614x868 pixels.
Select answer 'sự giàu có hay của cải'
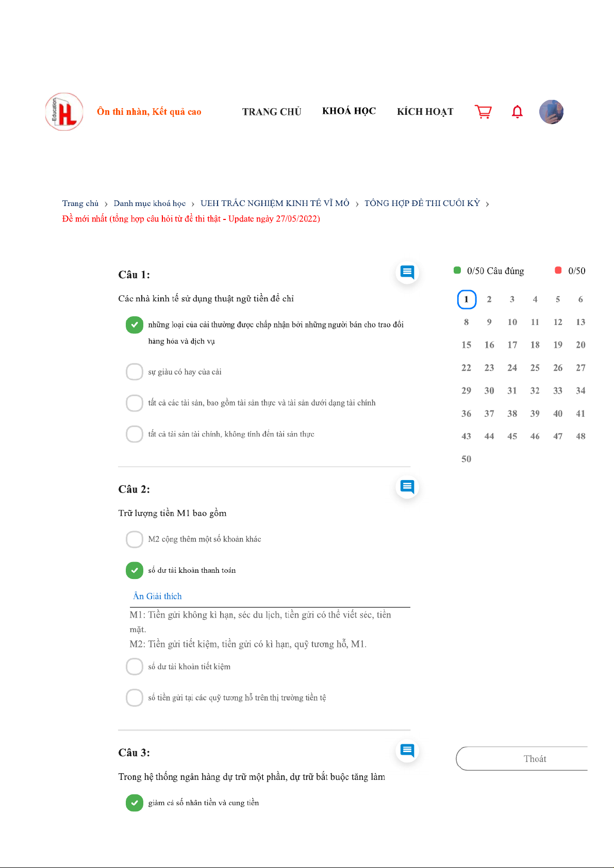coord(135,371)
